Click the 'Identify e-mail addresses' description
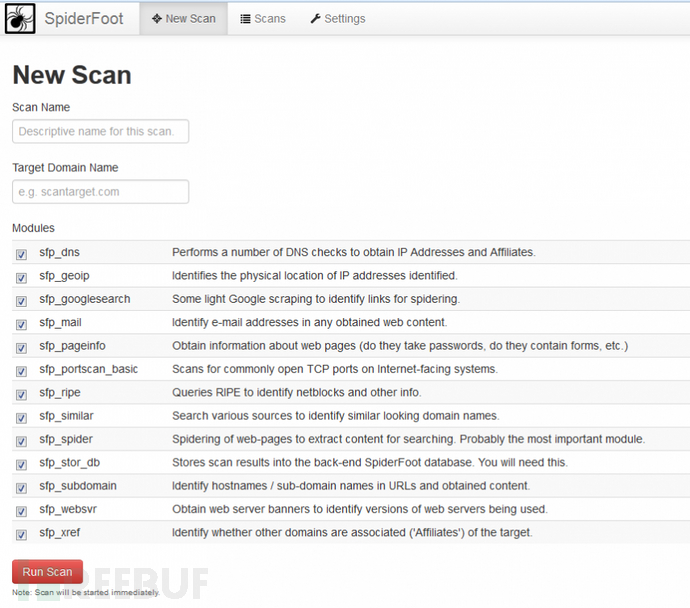 click(x=310, y=322)
